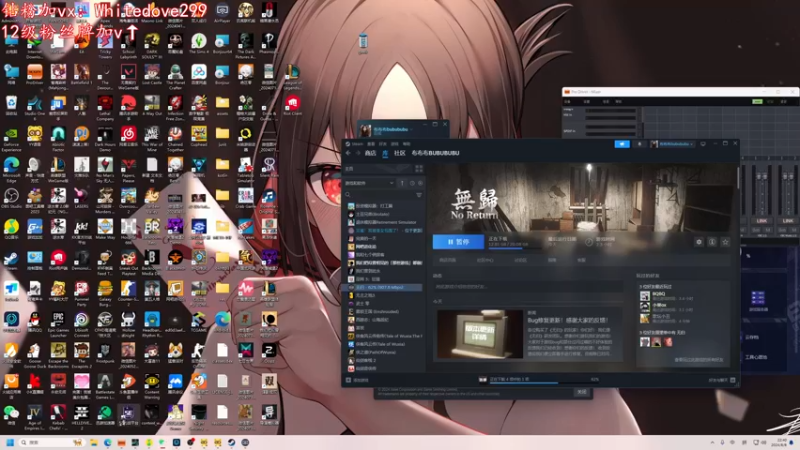Open 社区中心 link under game banner
The image size is (800, 450).
[485, 260]
